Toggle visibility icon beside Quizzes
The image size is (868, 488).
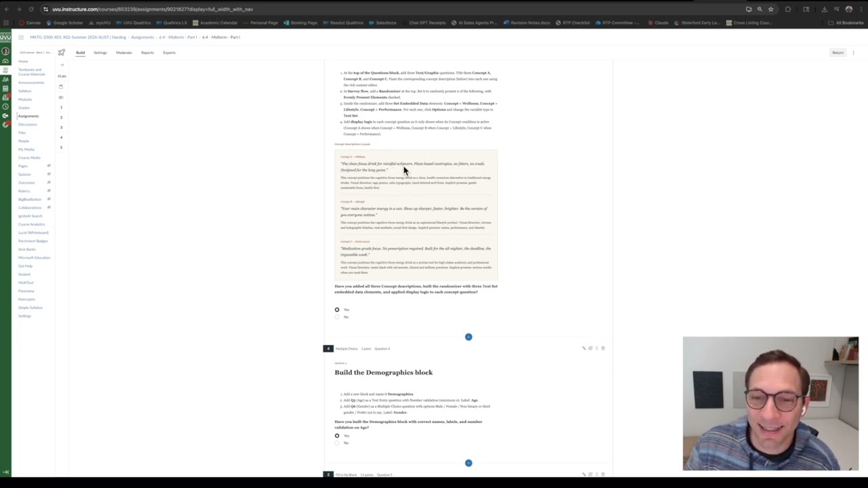(x=49, y=174)
